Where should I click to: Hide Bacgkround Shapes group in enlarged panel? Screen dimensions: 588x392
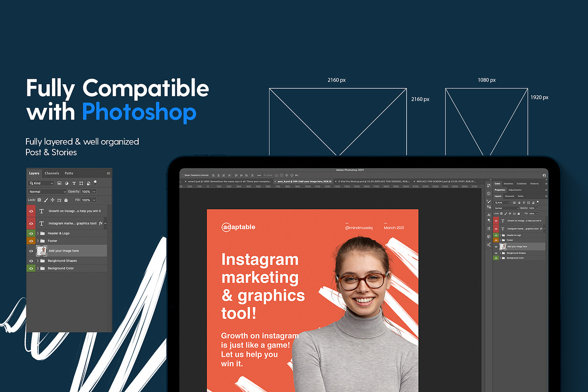[31, 261]
